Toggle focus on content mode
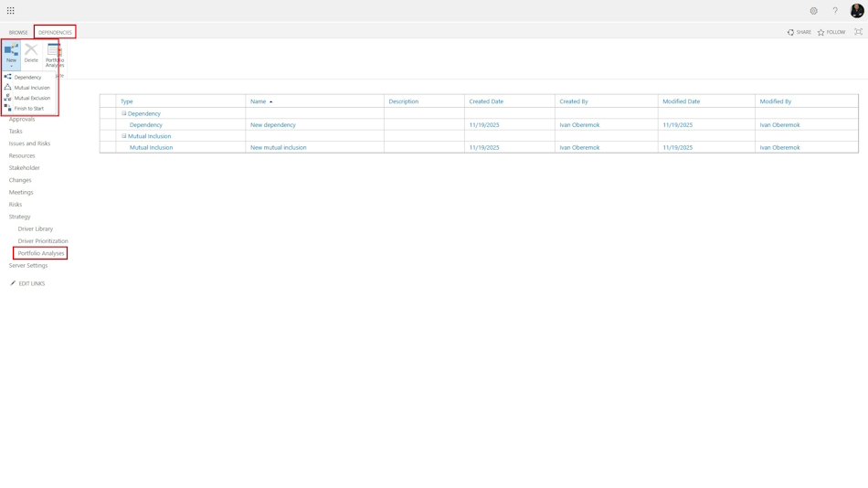868x488 pixels. 858,32
